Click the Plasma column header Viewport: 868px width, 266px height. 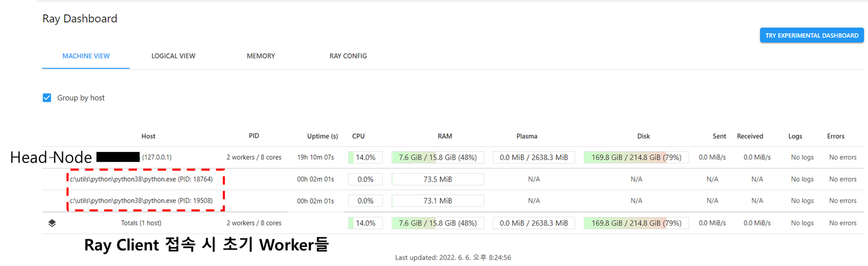tap(527, 136)
